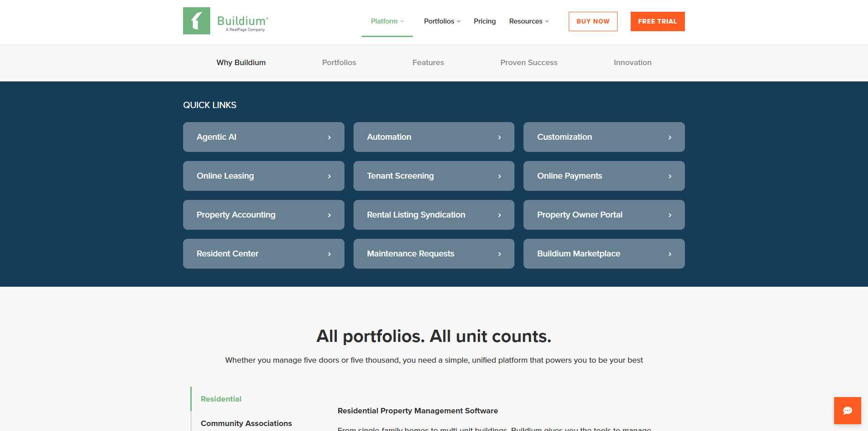The width and height of the screenshot is (868, 431).
Task: Click the arrow icon on Online Payments card
Action: (670, 176)
